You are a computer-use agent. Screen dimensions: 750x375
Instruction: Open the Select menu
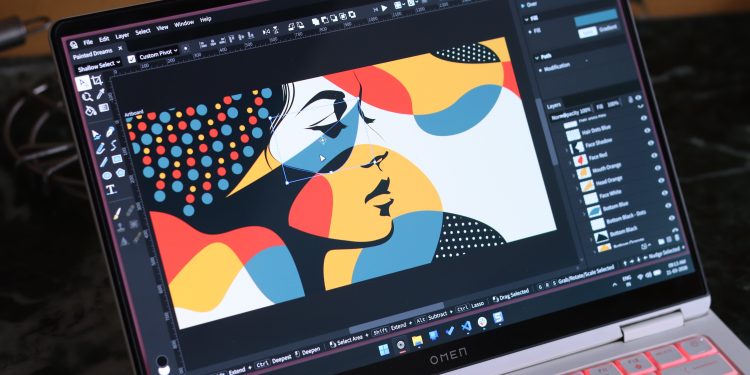(143, 31)
